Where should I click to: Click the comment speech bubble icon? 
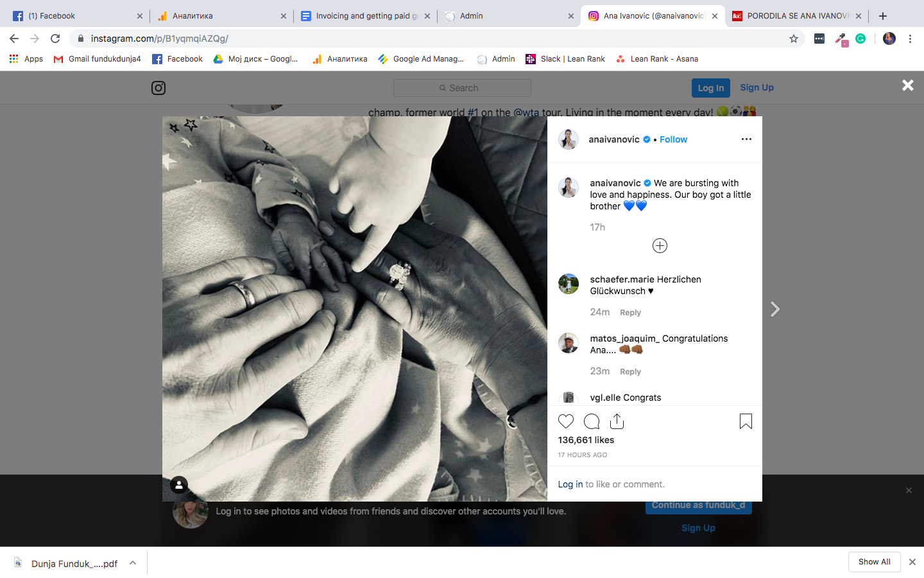[x=592, y=421]
